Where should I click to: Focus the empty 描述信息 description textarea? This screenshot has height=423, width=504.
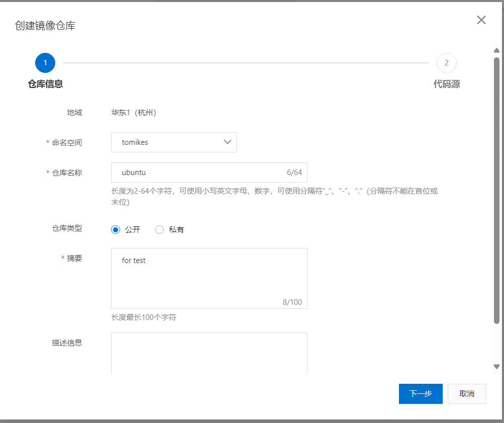click(x=209, y=353)
